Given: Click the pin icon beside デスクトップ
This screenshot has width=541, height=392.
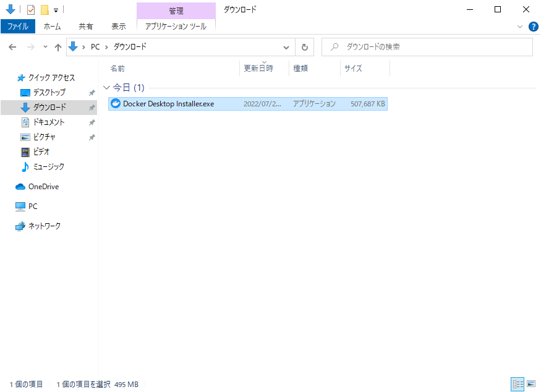Looking at the screenshot, I should (92, 93).
